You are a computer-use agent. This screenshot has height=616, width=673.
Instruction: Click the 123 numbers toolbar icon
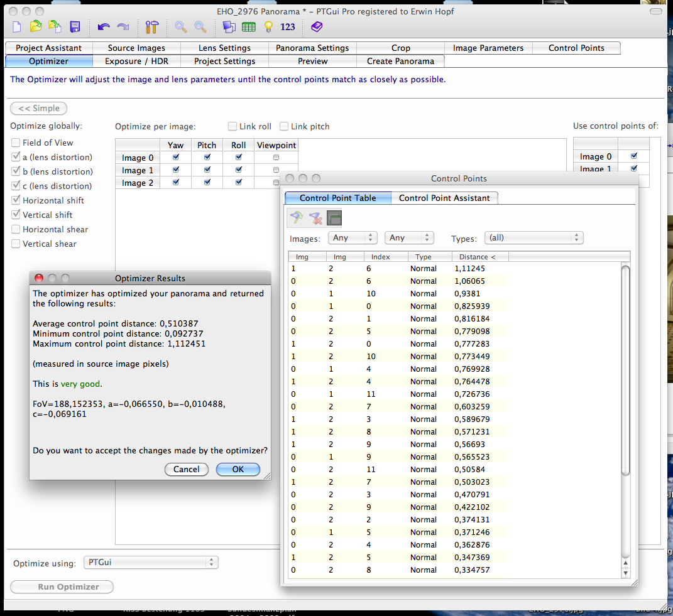pos(288,27)
